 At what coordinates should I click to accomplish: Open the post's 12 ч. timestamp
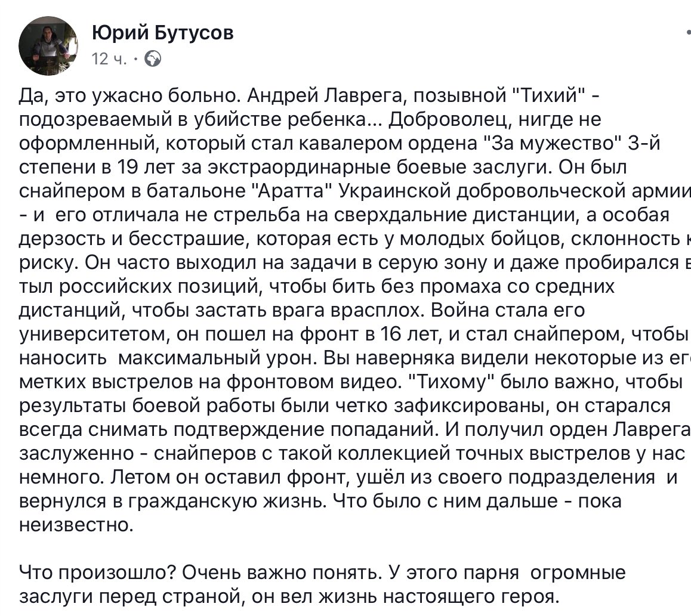(x=108, y=58)
